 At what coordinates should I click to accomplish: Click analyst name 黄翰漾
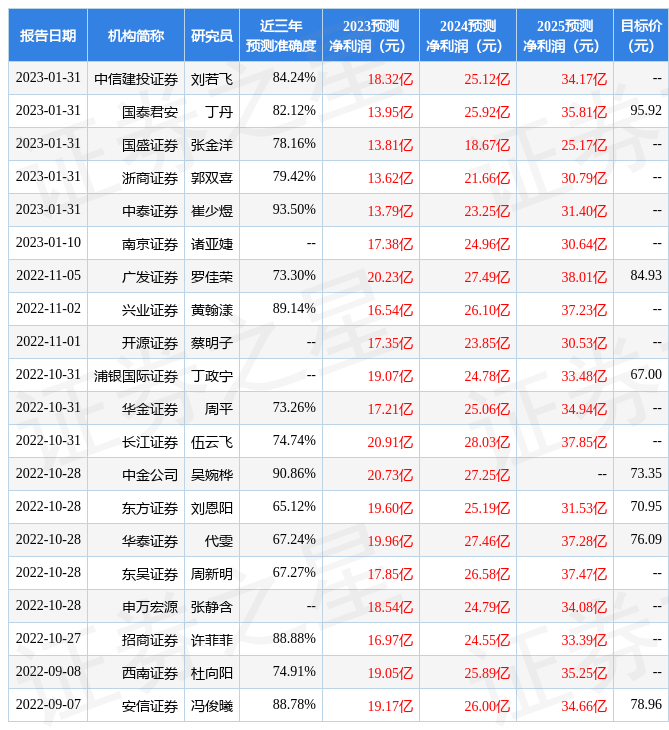(212, 310)
